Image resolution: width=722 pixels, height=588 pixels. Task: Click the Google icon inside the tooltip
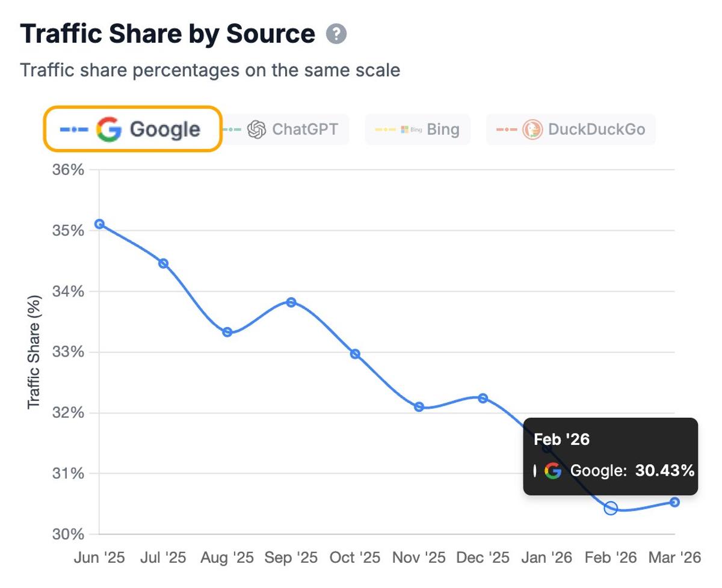click(553, 471)
